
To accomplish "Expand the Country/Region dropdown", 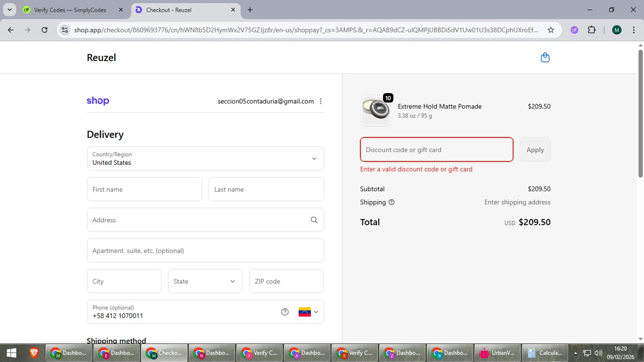I will 205,158.
